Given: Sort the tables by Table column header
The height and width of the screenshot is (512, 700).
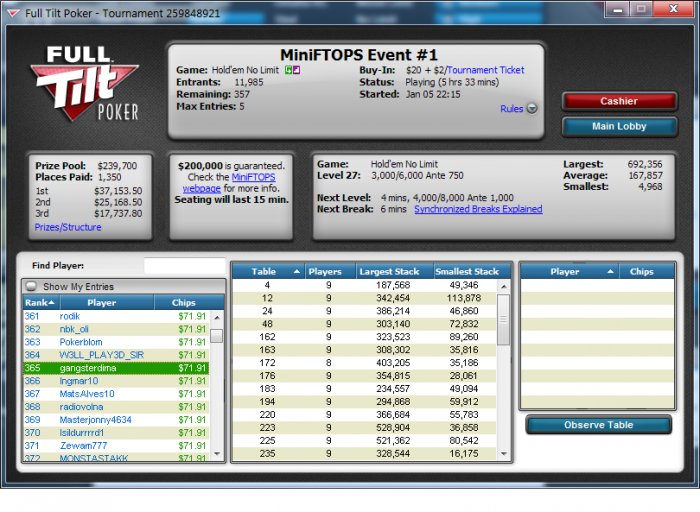Looking at the screenshot, I should coord(268,271).
